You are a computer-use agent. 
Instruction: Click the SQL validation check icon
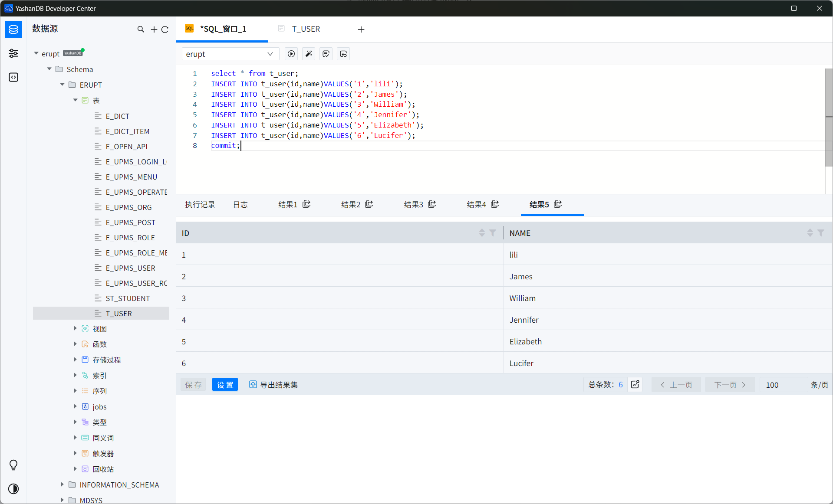326,54
